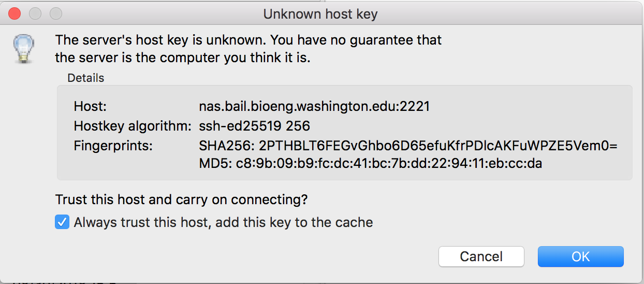Click the 'Fingerprints:' label
This screenshot has width=644, height=284.
pyautogui.click(x=113, y=146)
